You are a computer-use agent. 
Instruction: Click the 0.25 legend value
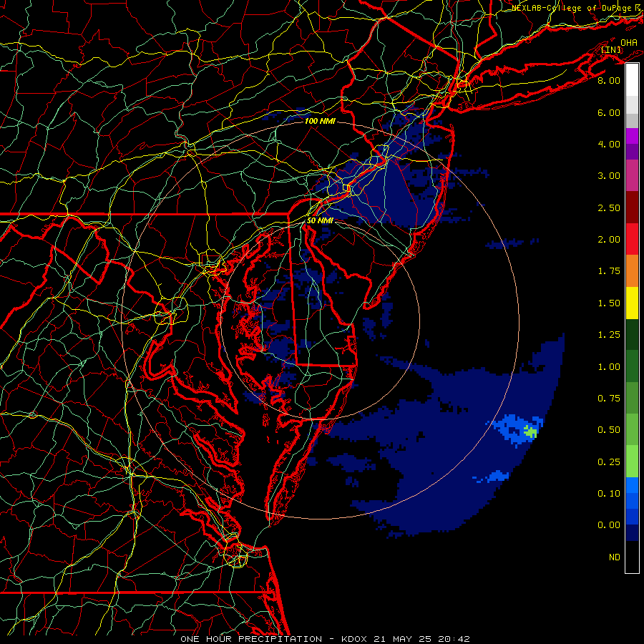(x=609, y=462)
